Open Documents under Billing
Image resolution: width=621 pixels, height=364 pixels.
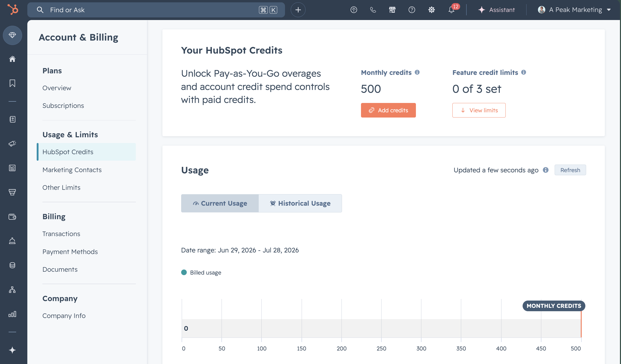tap(60, 269)
